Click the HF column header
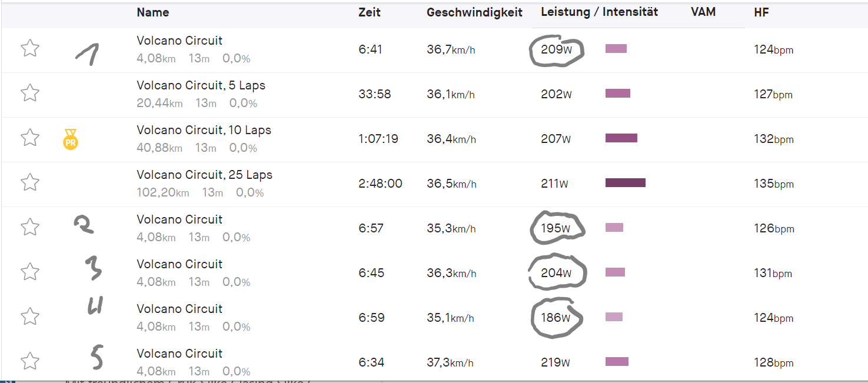Screen dimensions: 868x383 tap(761, 12)
